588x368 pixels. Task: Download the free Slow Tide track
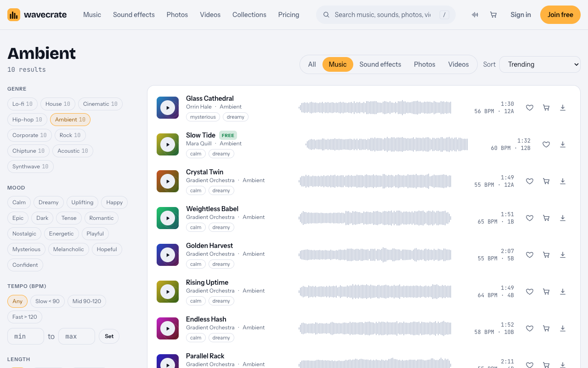(x=563, y=144)
